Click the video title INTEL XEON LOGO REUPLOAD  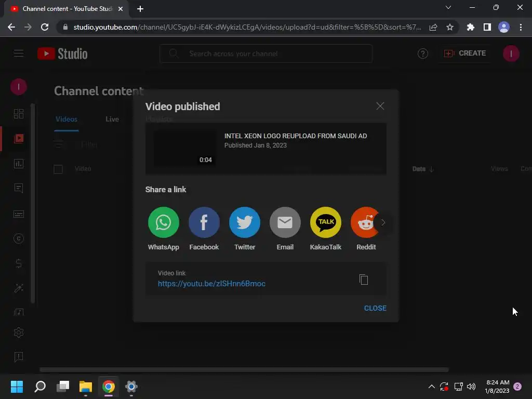(296, 136)
